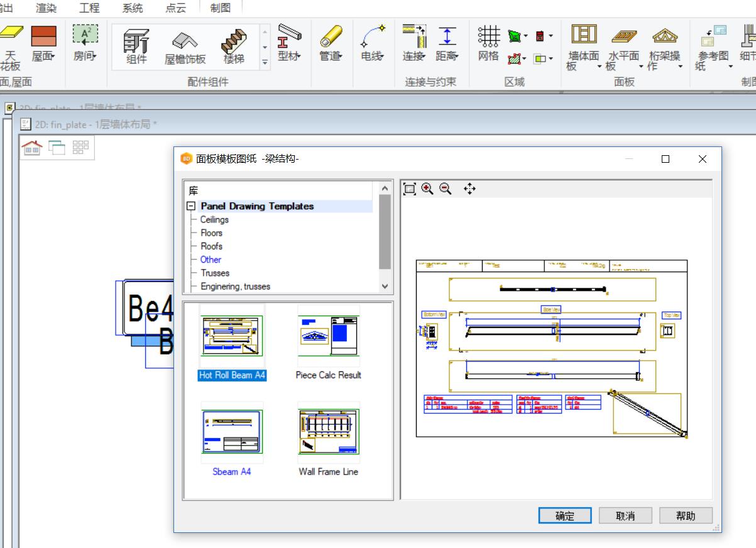Open 帮助 help for the dialog
The image size is (756, 548).
pos(686,516)
